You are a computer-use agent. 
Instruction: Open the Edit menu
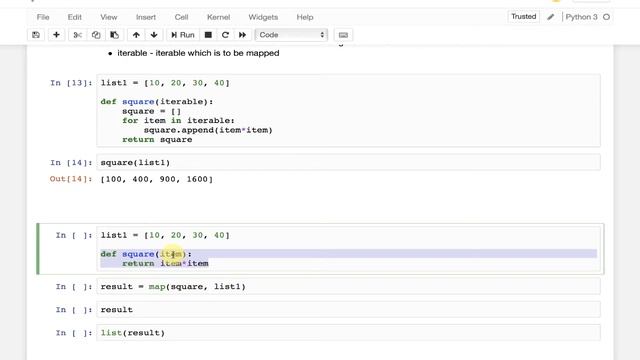click(75, 17)
